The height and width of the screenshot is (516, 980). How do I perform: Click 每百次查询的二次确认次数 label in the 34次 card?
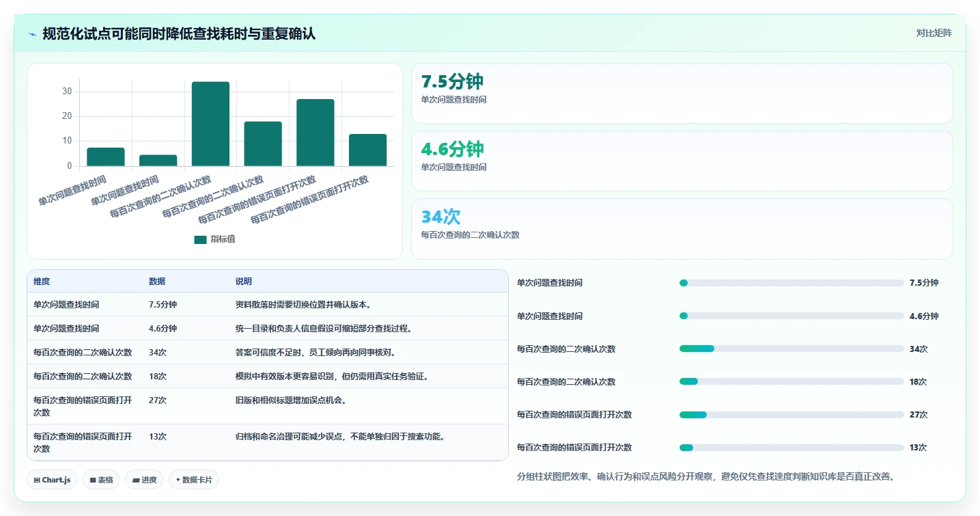pos(471,235)
